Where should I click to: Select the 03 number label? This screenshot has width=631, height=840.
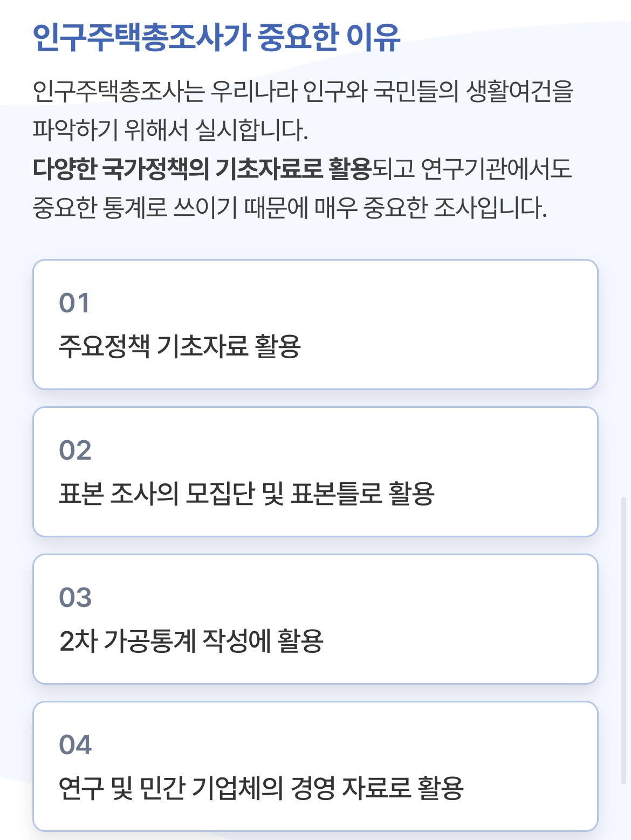pos(75,598)
